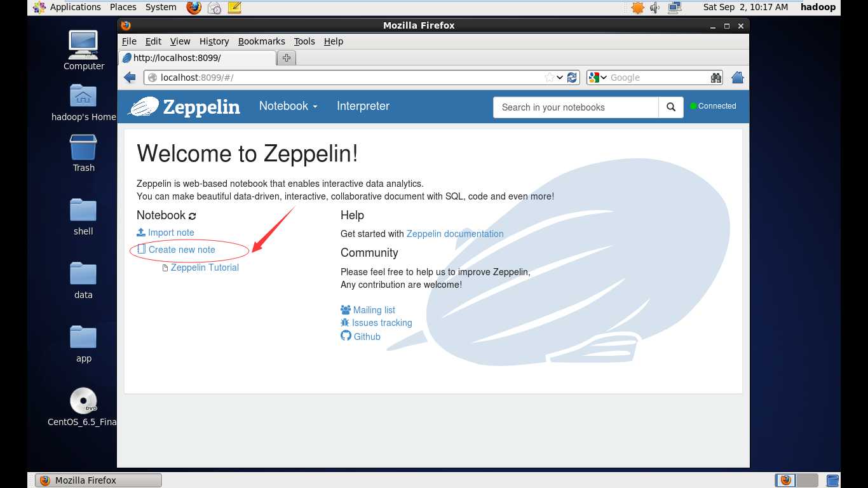Open the shell folder on desktop

coord(83,210)
